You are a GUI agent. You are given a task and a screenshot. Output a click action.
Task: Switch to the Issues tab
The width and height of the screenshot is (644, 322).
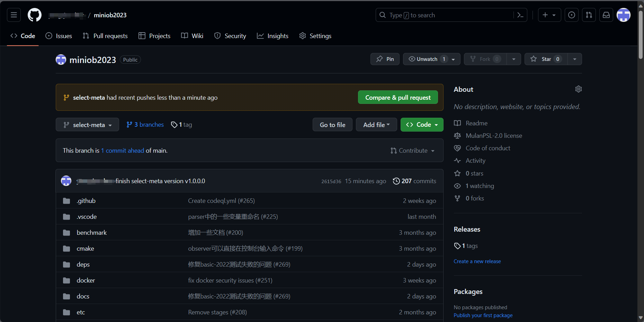tap(59, 36)
